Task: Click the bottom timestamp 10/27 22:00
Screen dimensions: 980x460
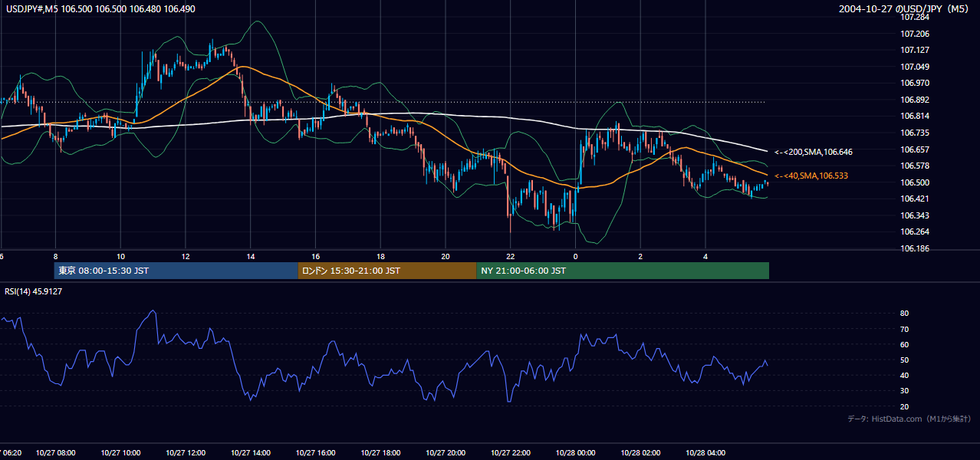Action: 510,453
